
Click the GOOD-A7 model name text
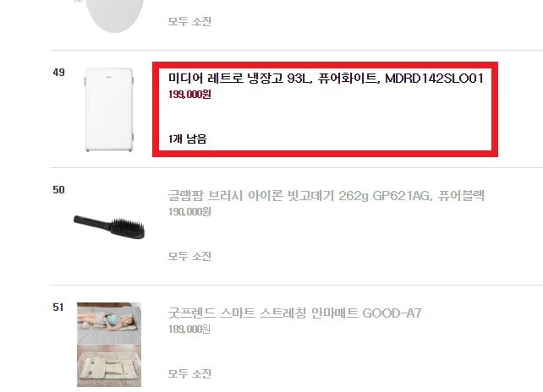(392, 313)
